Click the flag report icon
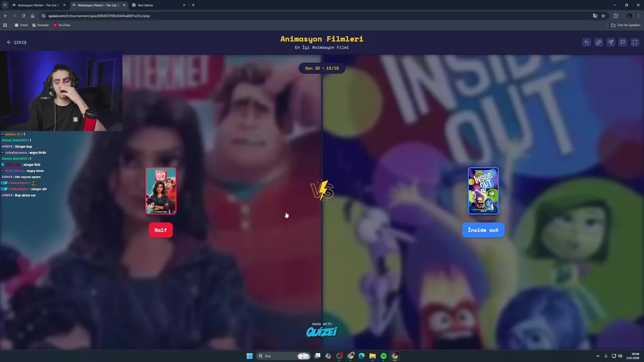The height and width of the screenshot is (362, 644). coord(623,42)
